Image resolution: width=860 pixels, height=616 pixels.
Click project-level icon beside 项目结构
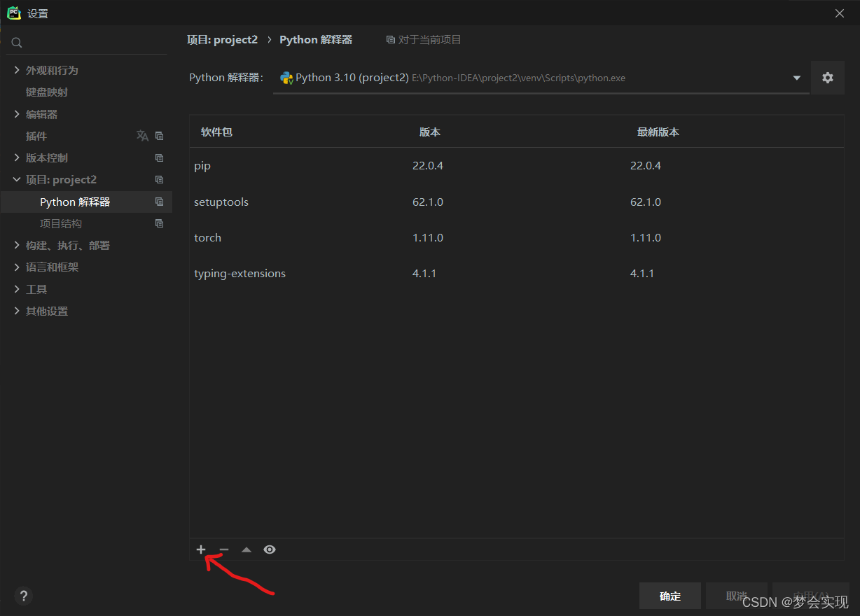coord(159,224)
